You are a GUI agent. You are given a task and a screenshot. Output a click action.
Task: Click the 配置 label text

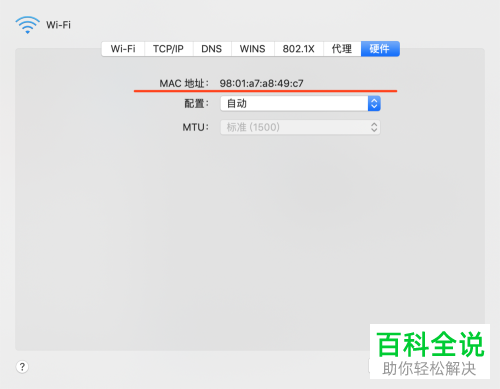point(197,103)
